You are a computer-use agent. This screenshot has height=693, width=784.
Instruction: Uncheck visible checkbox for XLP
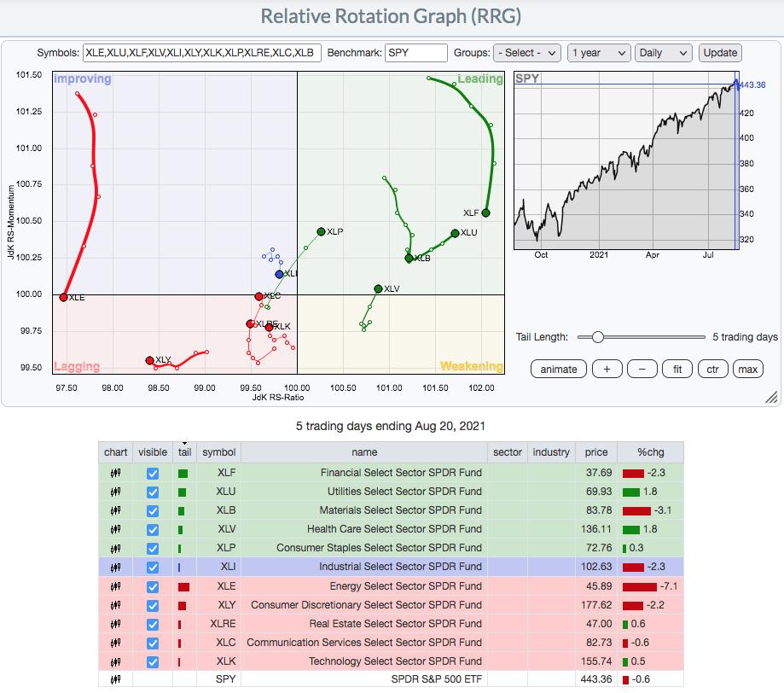click(153, 549)
